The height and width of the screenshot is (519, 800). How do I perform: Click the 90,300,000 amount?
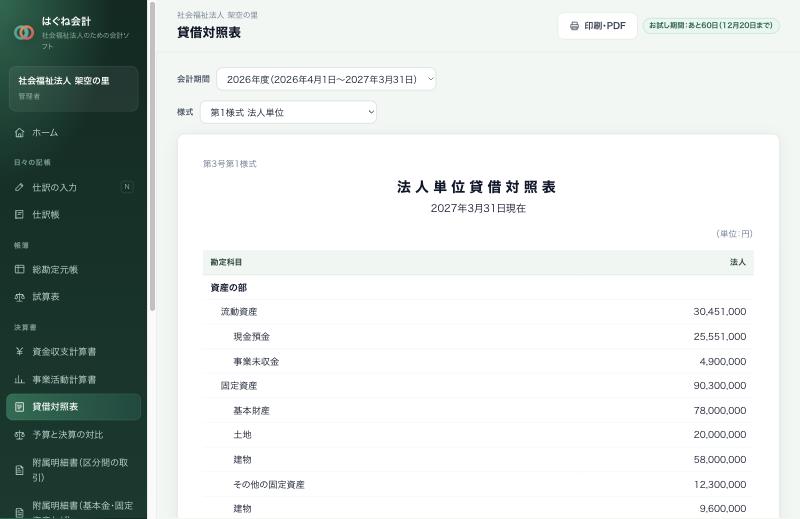pyautogui.click(x=719, y=386)
